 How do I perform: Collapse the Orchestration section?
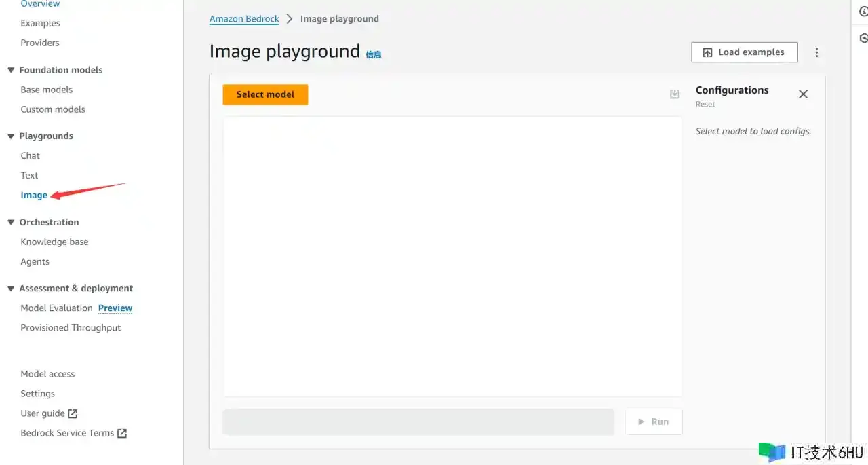(11, 222)
